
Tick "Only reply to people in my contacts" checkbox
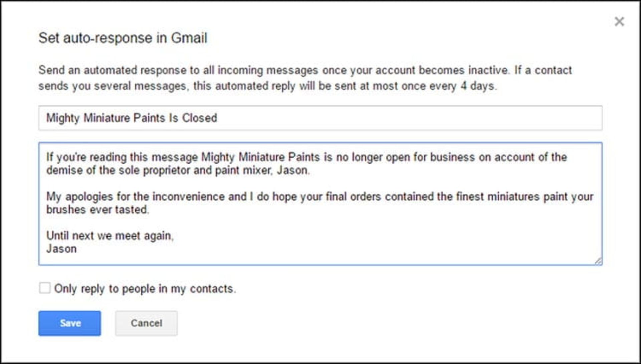point(45,288)
